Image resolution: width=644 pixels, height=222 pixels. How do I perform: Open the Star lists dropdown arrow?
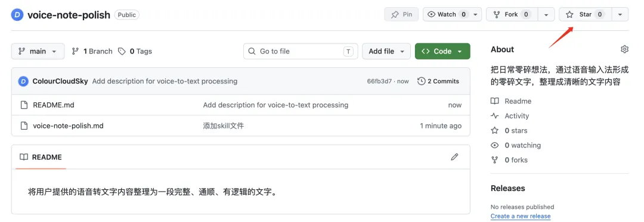tap(620, 14)
